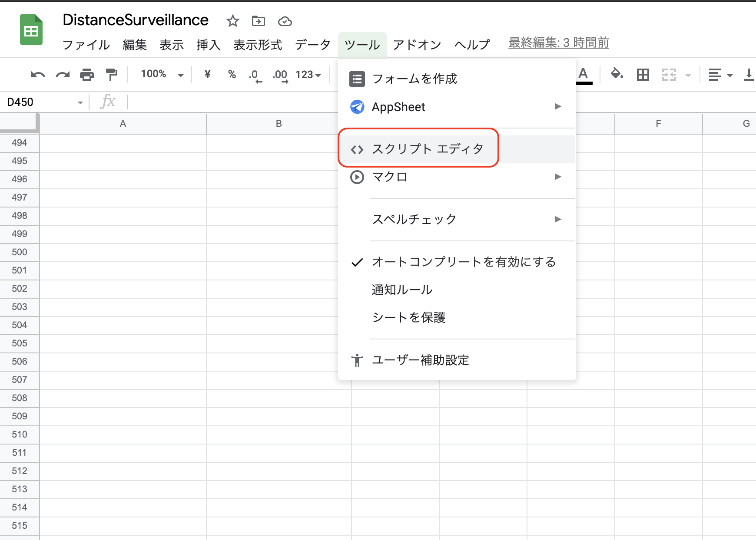Click the cloud save status icon

[x=285, y=21]
